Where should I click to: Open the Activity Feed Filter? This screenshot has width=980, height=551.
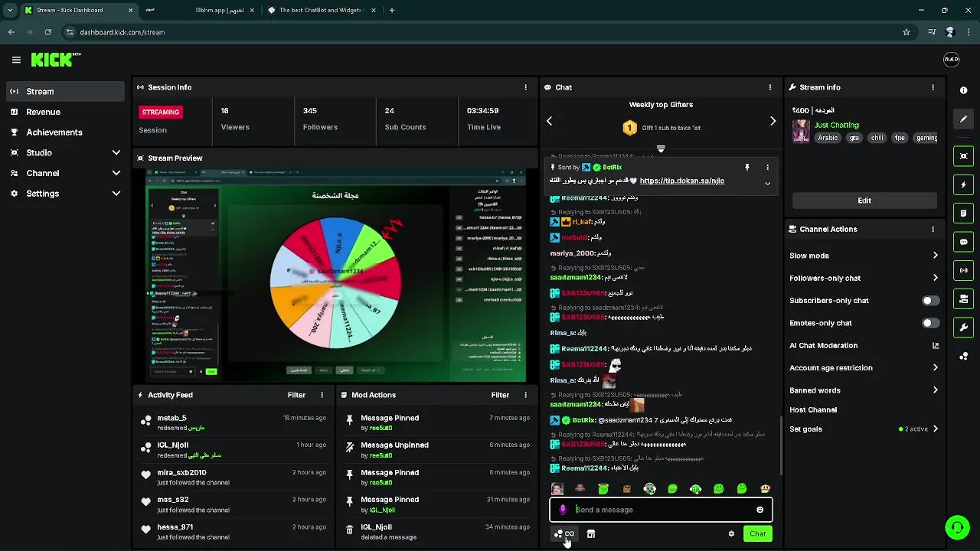tap(296, 395)
